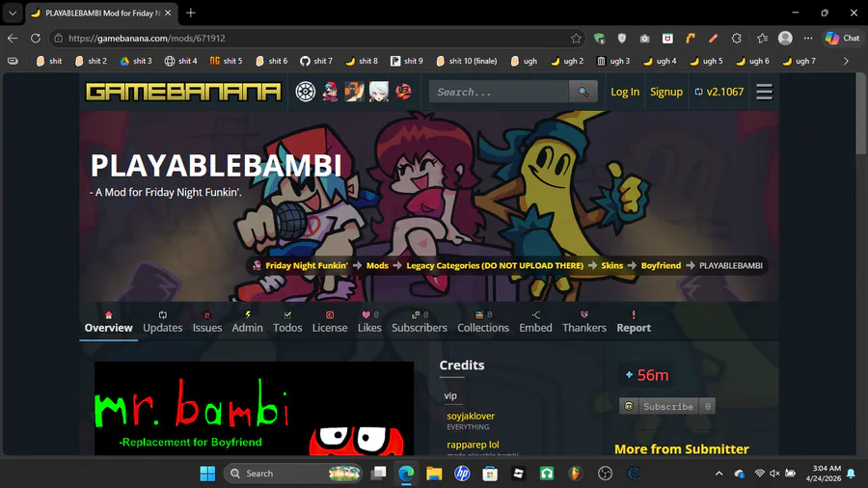Focus the GameBanana Search field
Image resolution: width=868 pixels, height=488 pixels.
pyautogui.click(x=499, y=92)
